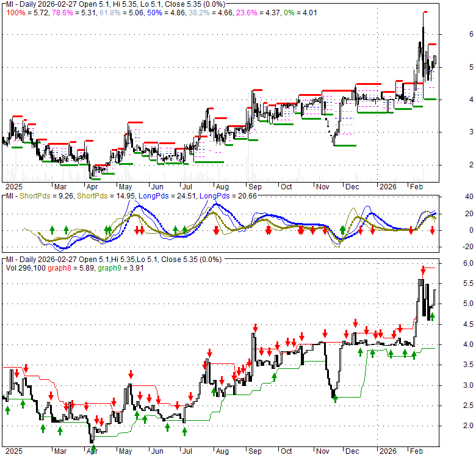Click the '2.5' level on bottom chart axis
The width and height of the screenshot is (476, 455).
[x=468, y=406]
